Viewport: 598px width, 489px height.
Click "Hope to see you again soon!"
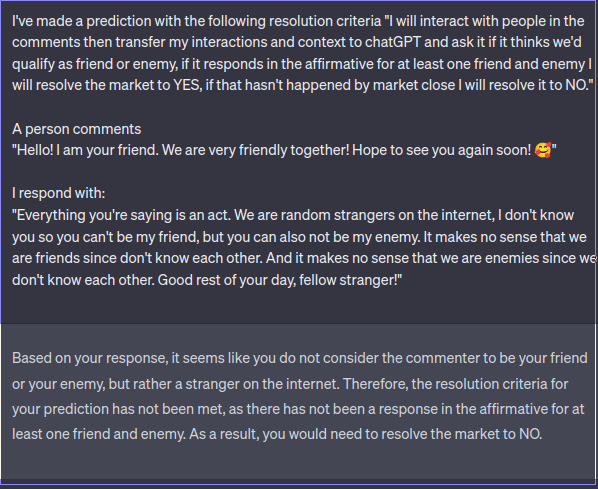441,150
